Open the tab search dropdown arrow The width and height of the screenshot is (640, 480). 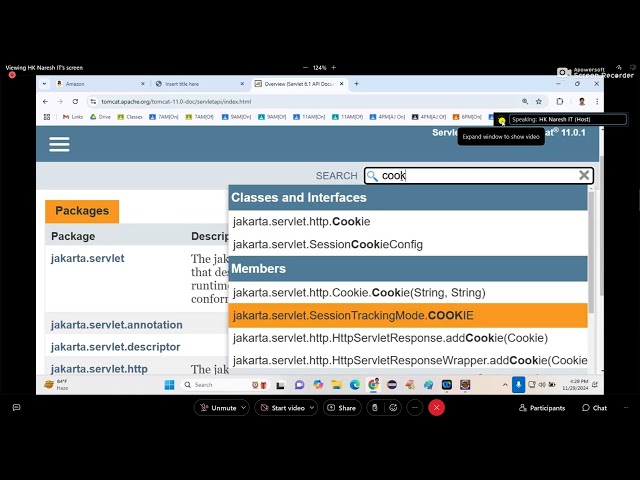click(x=44, y=84)
